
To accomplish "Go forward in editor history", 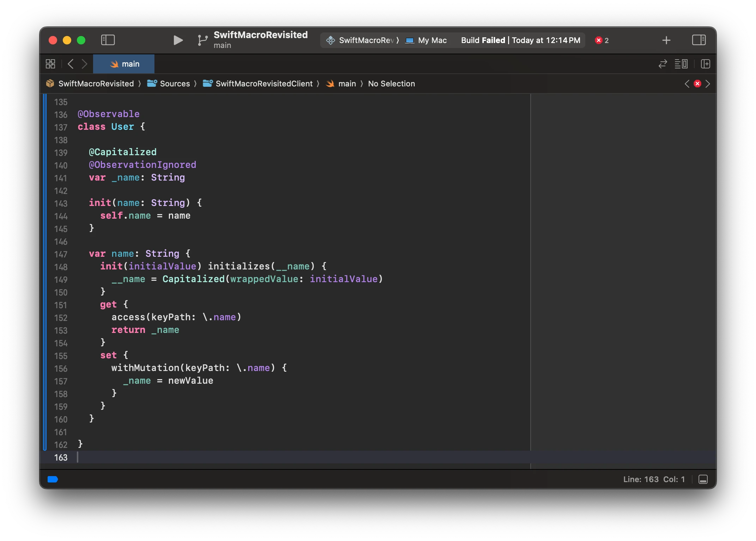I will pyautogui.click(x=84, y=64).
